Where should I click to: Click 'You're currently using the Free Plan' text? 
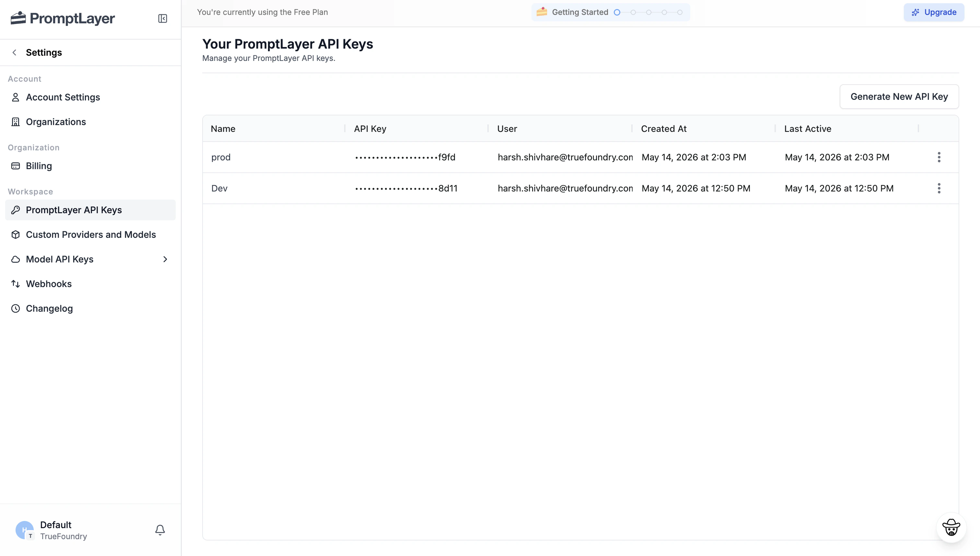pos(262,12)
